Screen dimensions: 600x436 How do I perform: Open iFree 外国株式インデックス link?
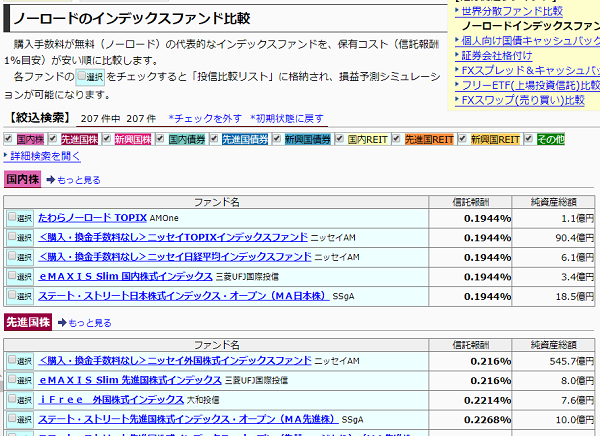click(111, 400)
